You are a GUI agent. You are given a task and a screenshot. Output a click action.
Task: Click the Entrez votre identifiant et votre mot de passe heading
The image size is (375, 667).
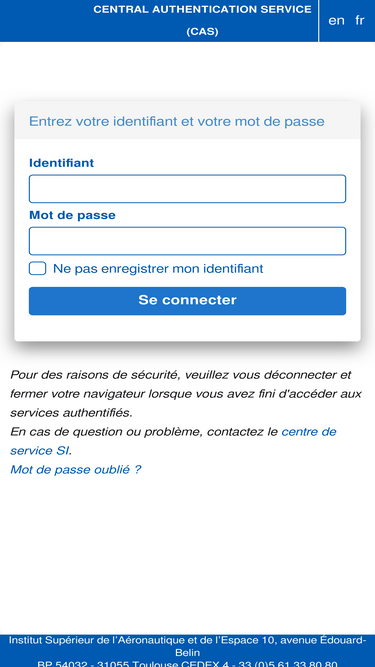click(x=176, y=122)
